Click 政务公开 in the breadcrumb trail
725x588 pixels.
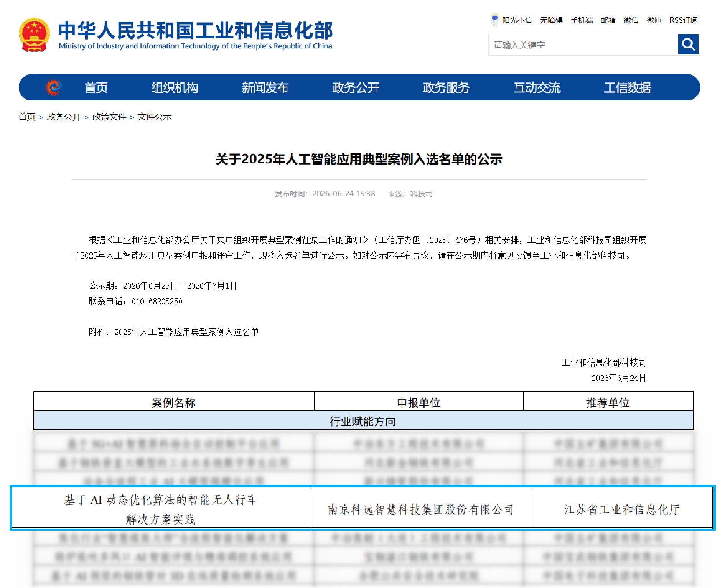(x=64, y=117)
